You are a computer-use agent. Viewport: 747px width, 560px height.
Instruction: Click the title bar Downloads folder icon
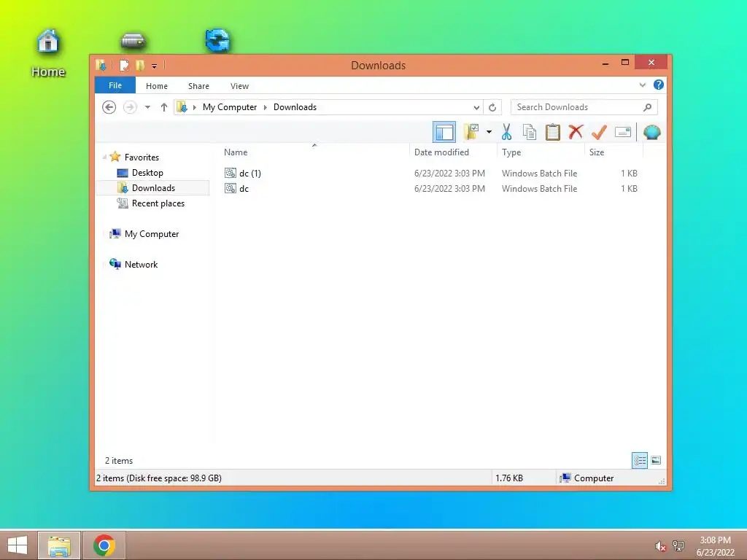[101, 65]
